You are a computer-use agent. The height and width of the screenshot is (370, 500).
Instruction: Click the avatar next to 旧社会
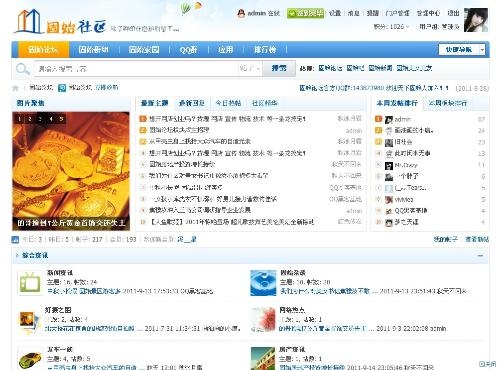tap(389, 143)
